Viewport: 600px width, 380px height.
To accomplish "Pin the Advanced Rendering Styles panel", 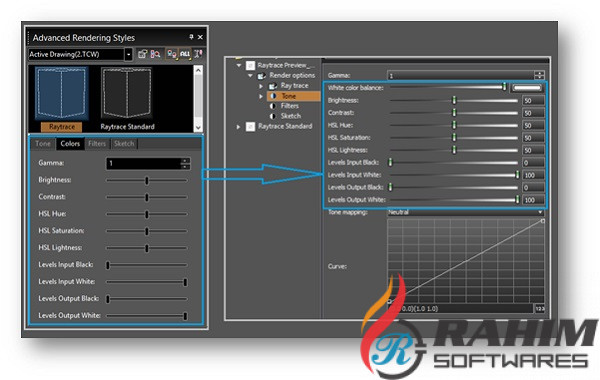I will point(191,37).
